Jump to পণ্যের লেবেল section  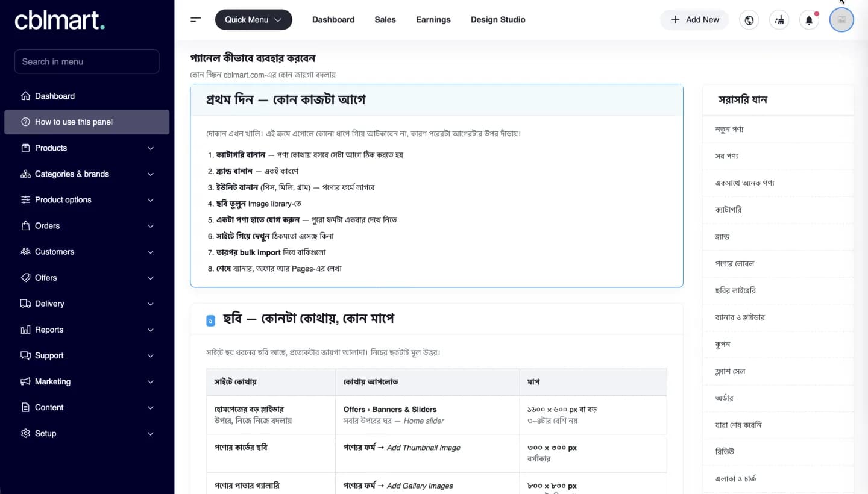pyautogui.click(x=778, y=263)
